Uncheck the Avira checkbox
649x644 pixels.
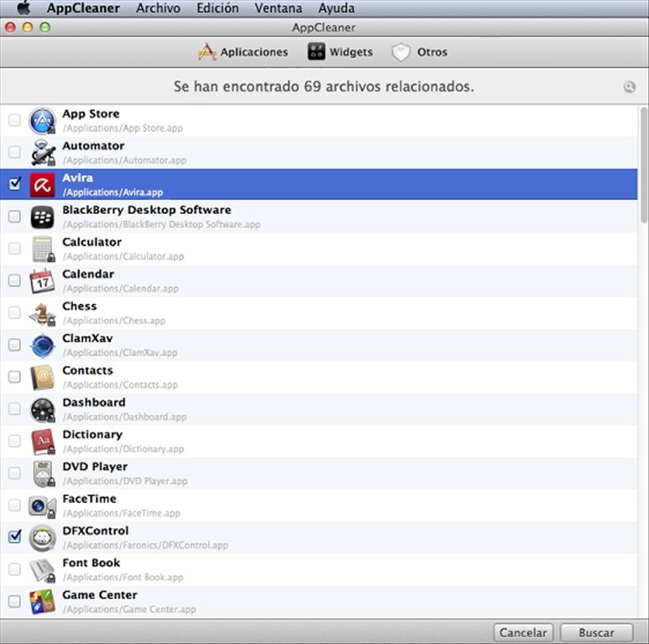click(x=15, y=183)
